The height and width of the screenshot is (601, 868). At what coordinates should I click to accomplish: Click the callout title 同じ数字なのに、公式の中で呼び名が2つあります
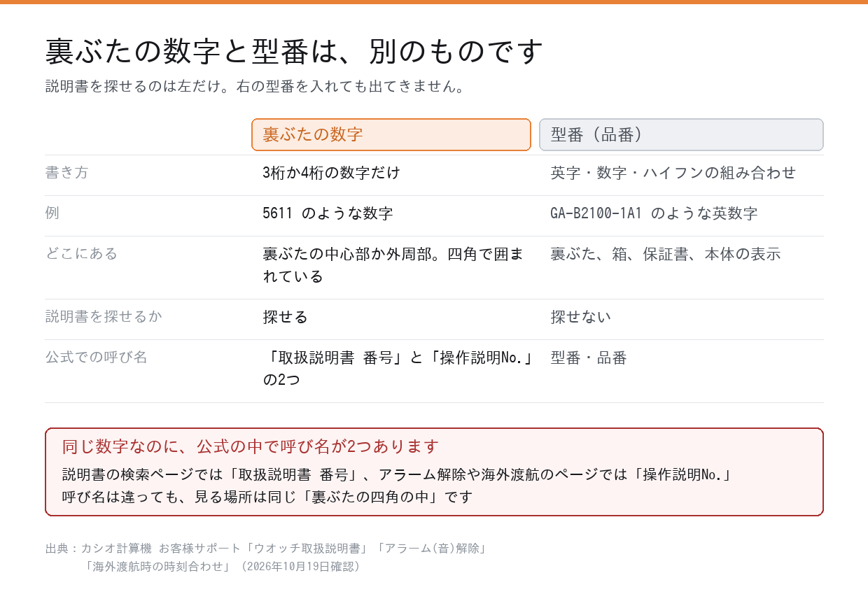click(x=251, y=446)
